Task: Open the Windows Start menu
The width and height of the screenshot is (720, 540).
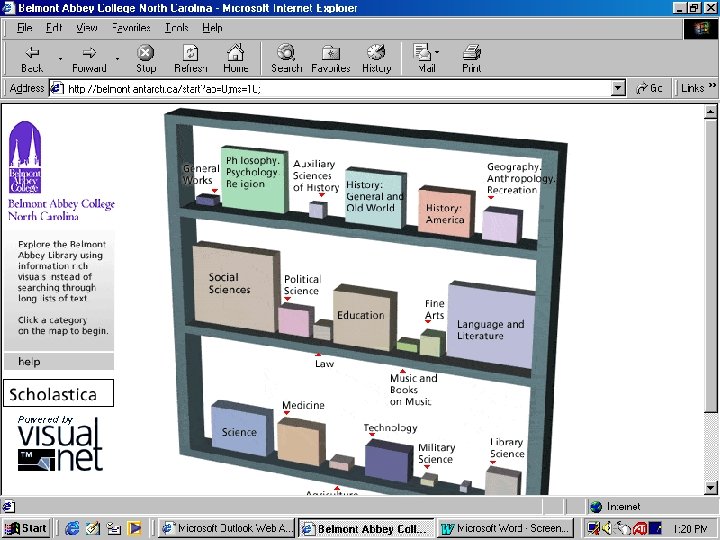Action: 26,529
